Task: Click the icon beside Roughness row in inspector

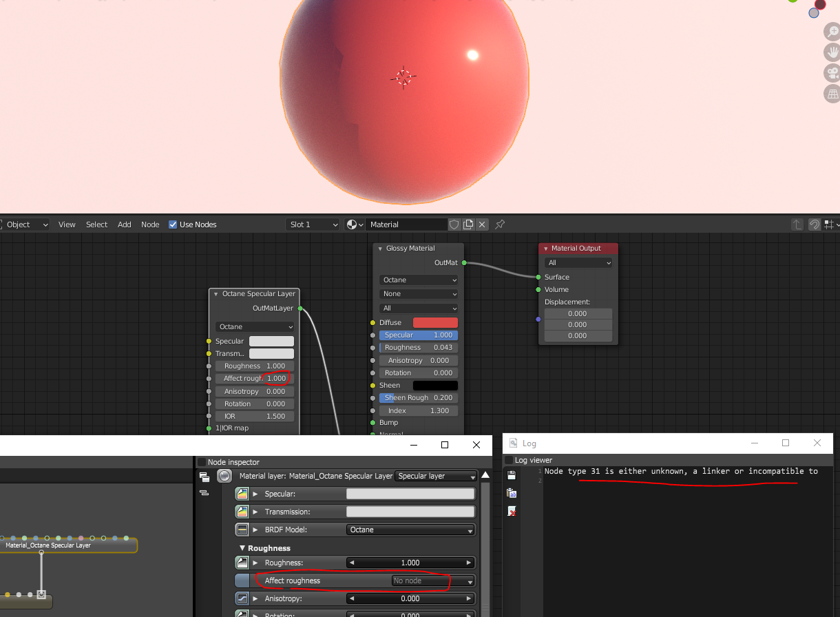Action: (x=242, y=563)
